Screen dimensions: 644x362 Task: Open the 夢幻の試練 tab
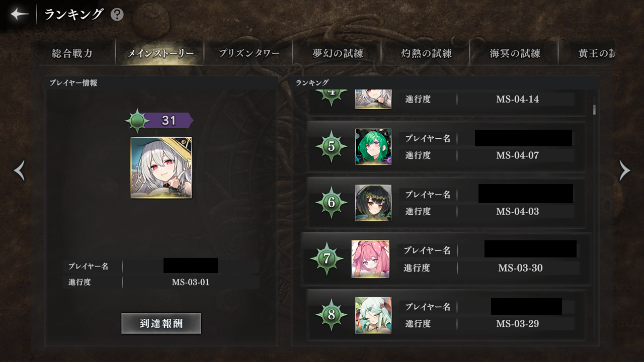pyautogui.click(x=337, y=54)
